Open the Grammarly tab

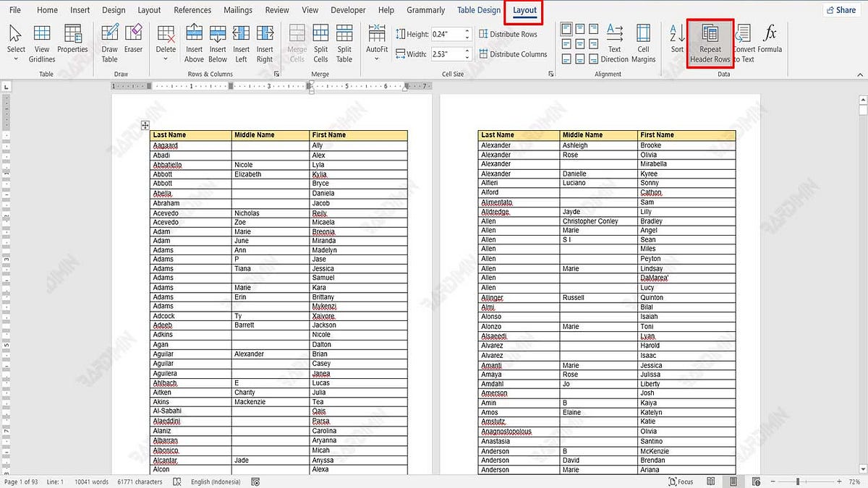tap(426, 10)
